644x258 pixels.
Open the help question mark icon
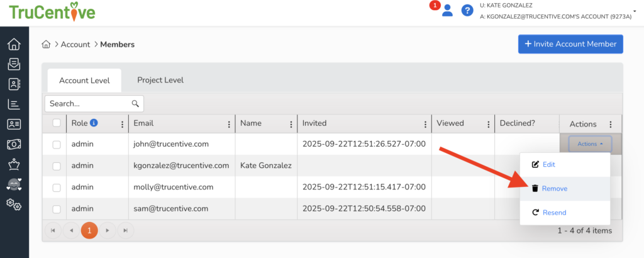coord(467,10)
